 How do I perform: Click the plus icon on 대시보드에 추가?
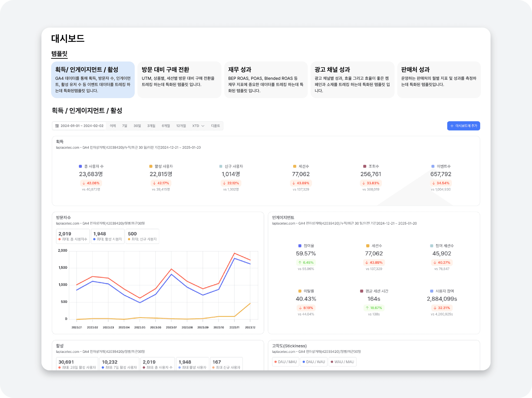pos(452,126)
